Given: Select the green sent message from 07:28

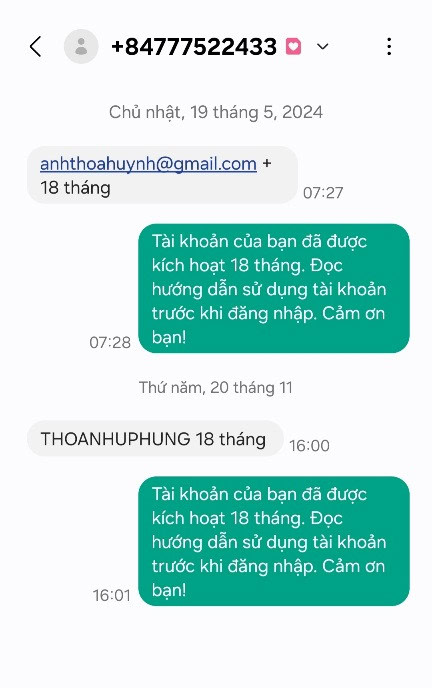Looking at the screenshot, I should [274, 288].
